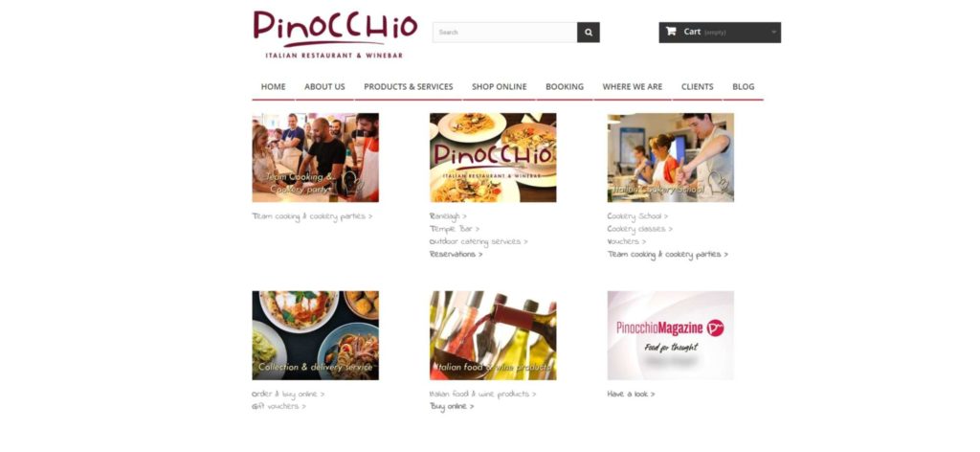Click the Have a look link

pyautogui.click(x=632, y=394)
